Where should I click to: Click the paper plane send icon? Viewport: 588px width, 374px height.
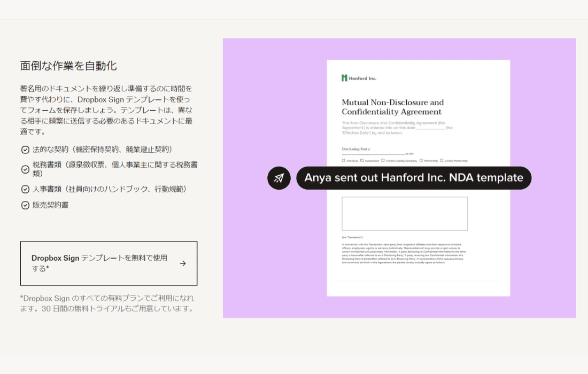tap(278, 178)
